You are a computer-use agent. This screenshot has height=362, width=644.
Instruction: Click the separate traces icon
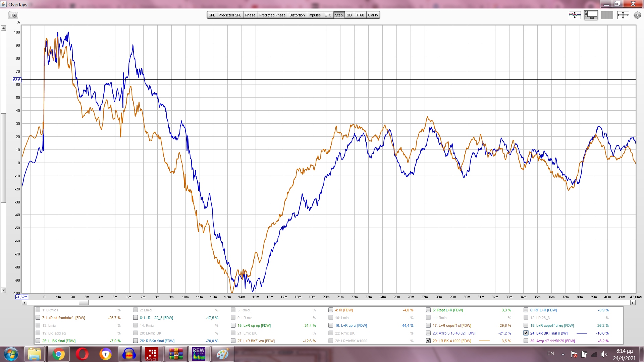[x=575, y=15]
